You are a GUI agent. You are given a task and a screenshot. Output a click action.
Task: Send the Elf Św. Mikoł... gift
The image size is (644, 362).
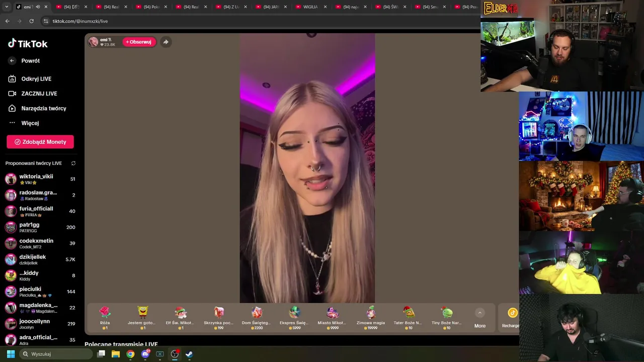click(x=180, y=318)
